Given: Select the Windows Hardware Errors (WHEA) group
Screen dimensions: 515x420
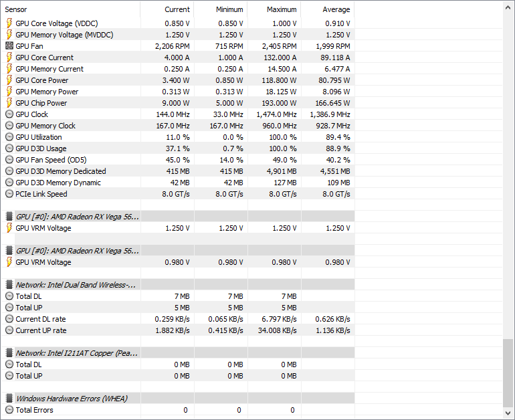Looking at the screenshot, I should pyautogui.click(x=72, y=399).
